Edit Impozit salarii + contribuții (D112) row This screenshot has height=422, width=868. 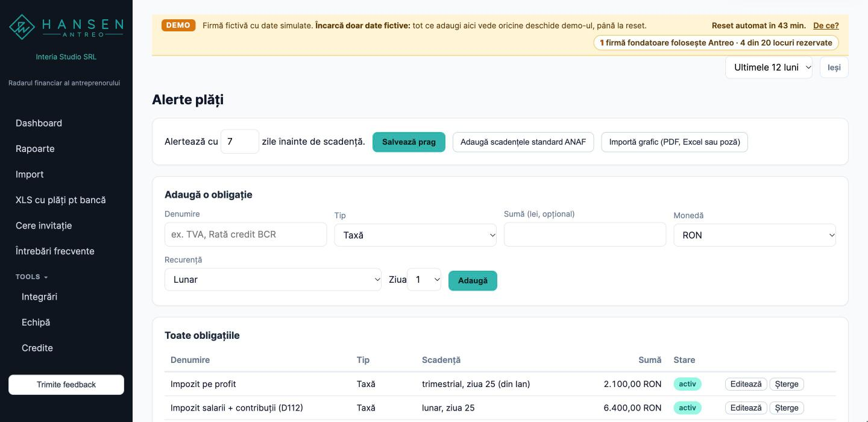click(746, 408)
